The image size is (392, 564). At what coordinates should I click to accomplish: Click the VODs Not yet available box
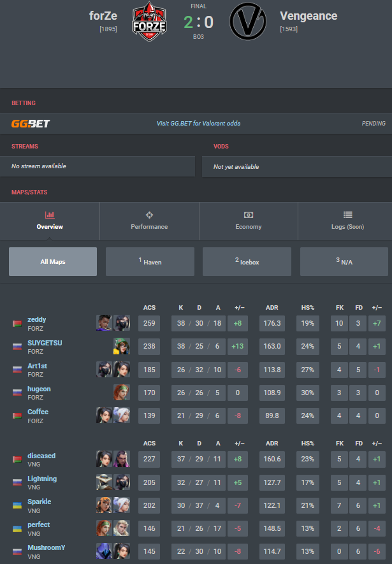[297, 166]
